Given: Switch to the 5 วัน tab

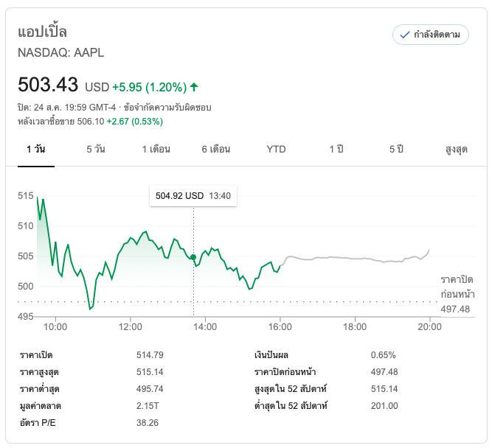Looking at the screenshot, I should point(95,149).
